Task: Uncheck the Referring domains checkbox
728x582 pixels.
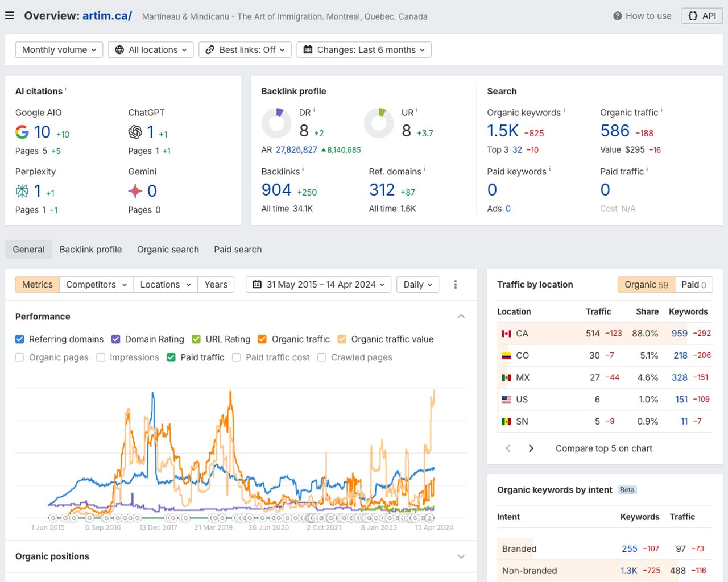Action: click(20, 339)
